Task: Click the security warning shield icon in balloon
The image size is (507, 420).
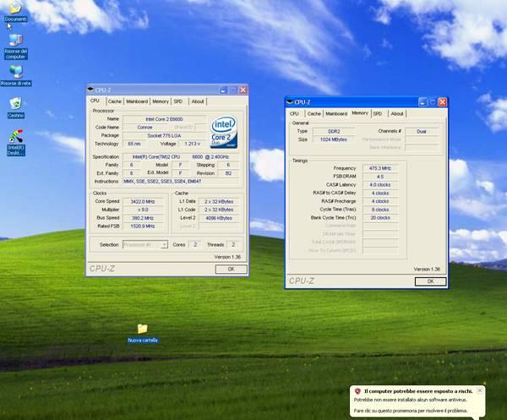Action: point(358,391)
